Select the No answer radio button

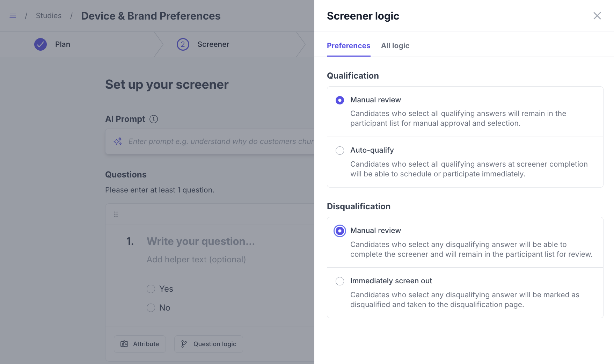(x=151, y=308)
